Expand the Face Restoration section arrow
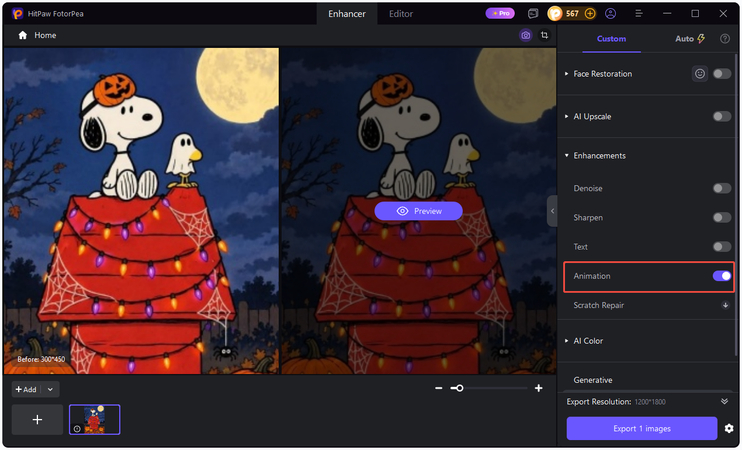 click(566, 74)
